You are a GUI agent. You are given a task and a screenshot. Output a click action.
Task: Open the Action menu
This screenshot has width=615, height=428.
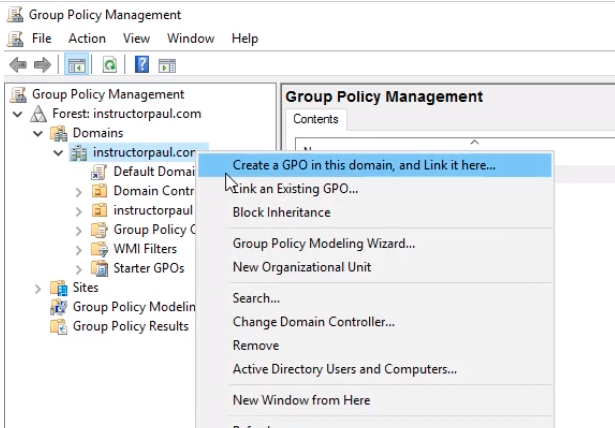coord(87,38)
